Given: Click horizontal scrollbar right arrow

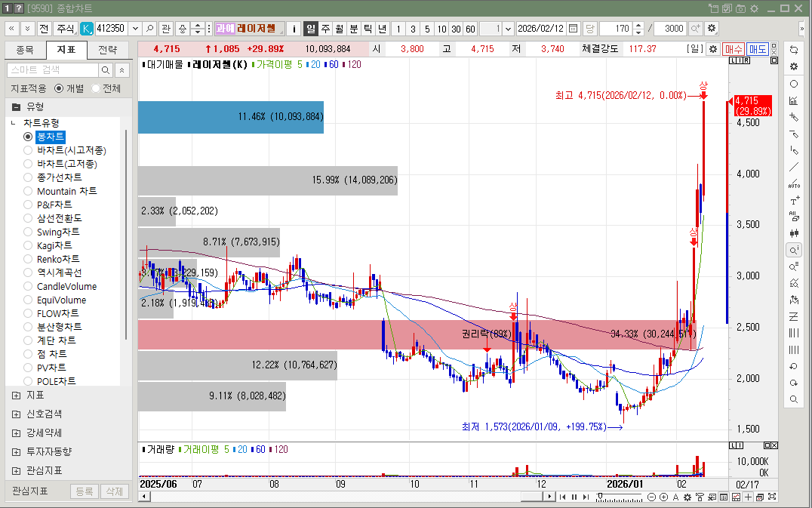Looking at the screenshot, I should click(550, 497).
